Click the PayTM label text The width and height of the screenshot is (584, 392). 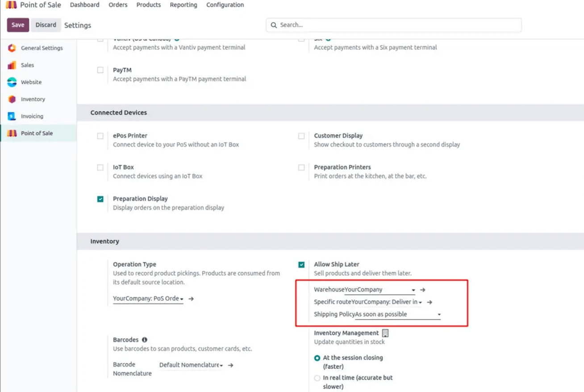point(122,70)
